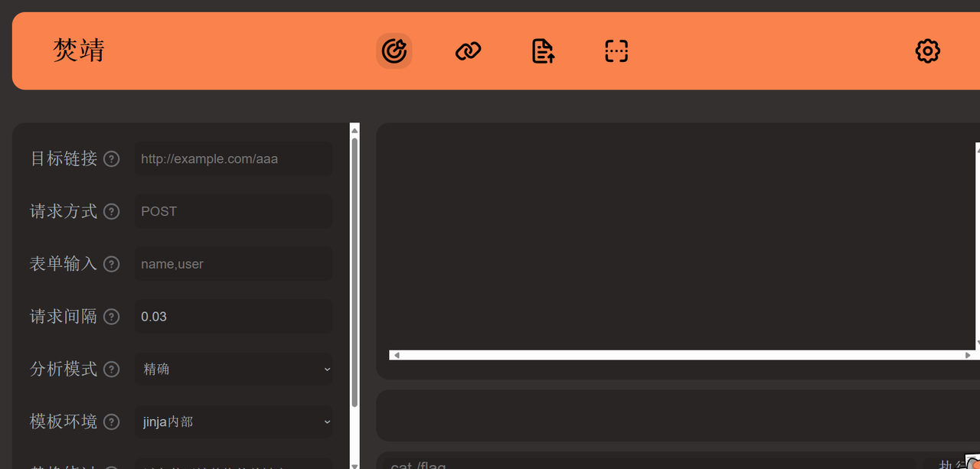This screenshot has width=980, height=469.
Task: Show help for 请求间隔 label
Action: (x=112, y=317)
